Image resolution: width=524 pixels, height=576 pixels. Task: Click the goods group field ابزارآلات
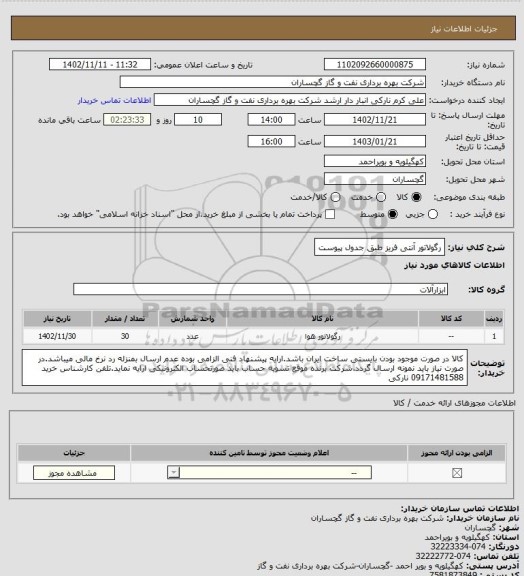260,289
